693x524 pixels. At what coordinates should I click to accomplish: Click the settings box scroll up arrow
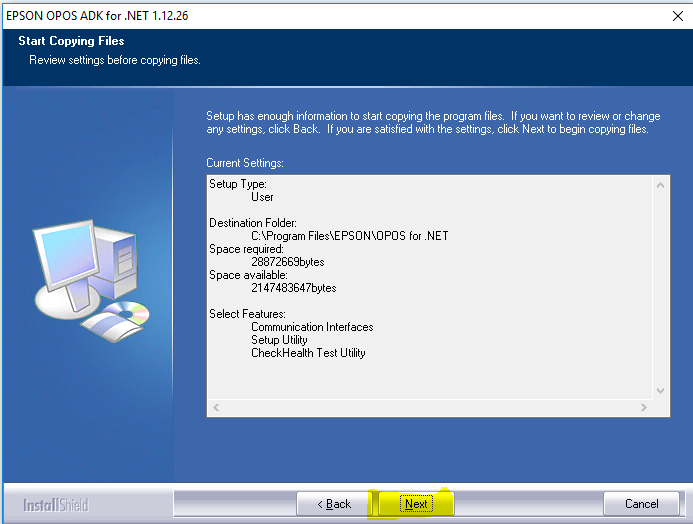(x=660, y=185)
